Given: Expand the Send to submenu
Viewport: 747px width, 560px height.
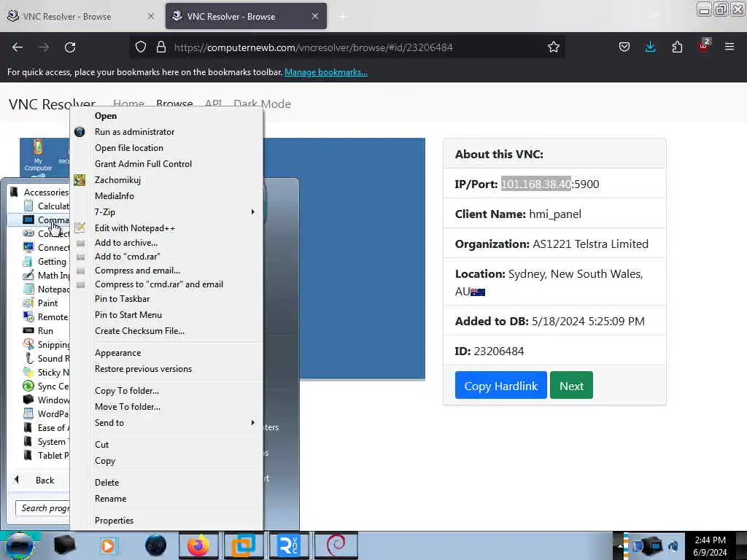Looking at the screenshot, I should [166, 423].
